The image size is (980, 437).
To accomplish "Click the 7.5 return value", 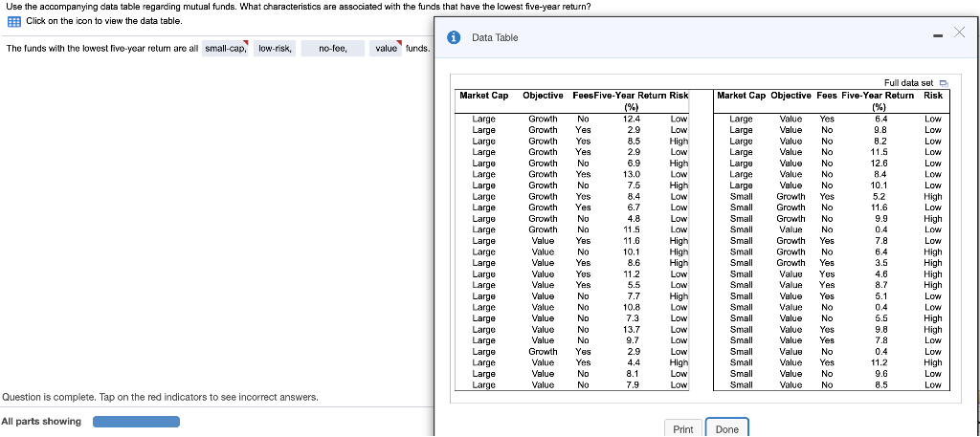I will pyautogui.click(x=634, y=186).
